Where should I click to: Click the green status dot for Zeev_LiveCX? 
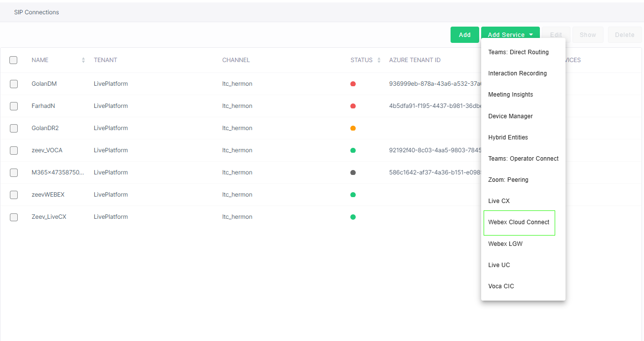tap(353, 217)
